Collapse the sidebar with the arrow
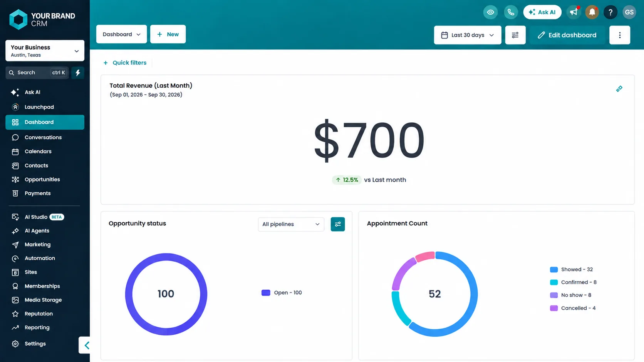The width and height of the screenshot is (644, 362). (86, 345)
